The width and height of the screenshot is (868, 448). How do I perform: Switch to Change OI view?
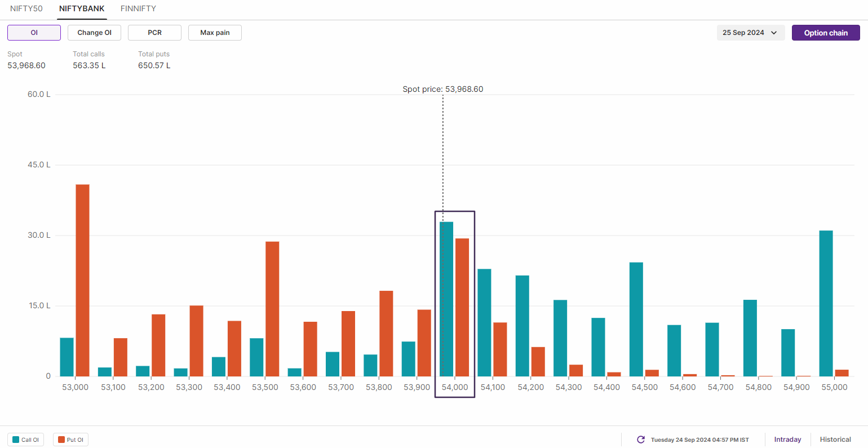click(94, 33)
